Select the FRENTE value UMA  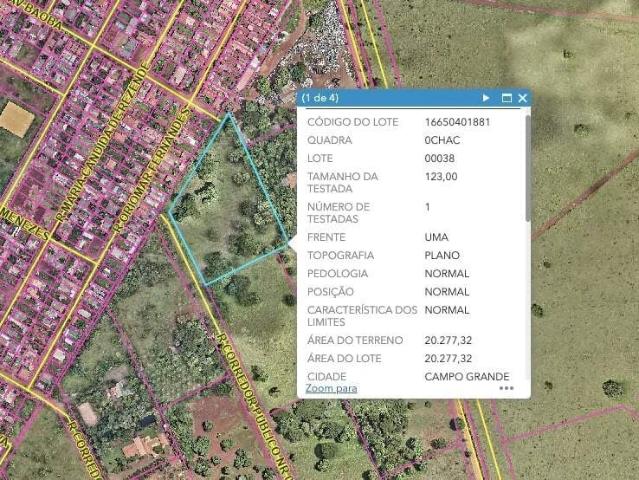pos(436,237)
